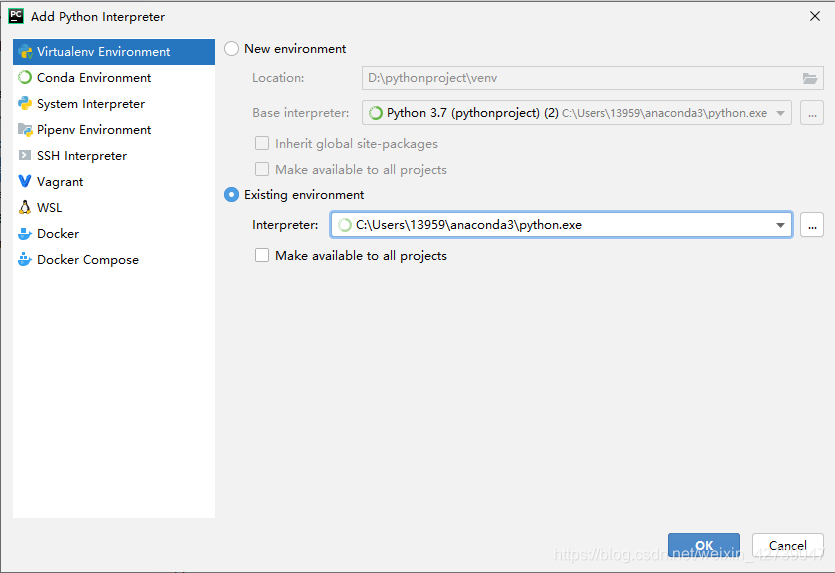Click the 'Interpreter:' label
This screenshot has height=573, width=835.
tap(285, 225)
